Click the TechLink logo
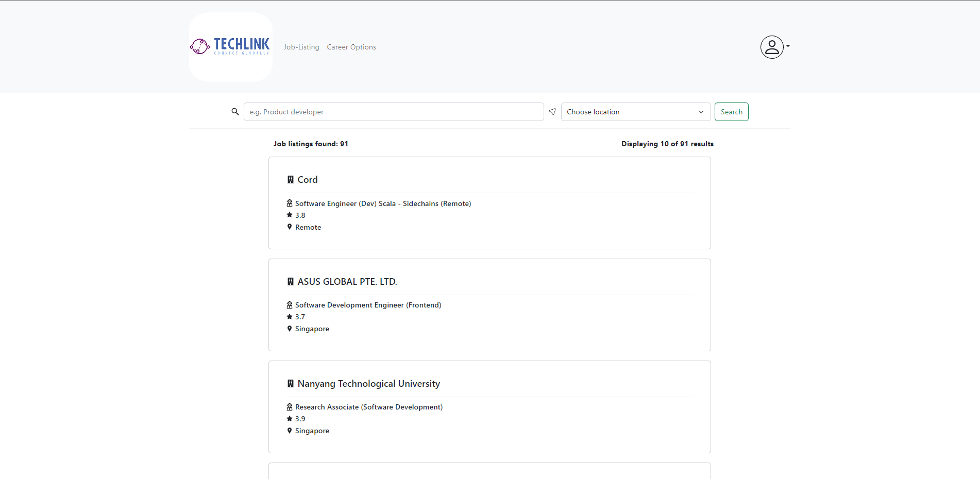The image size is (980, 479). pos(230,47)
